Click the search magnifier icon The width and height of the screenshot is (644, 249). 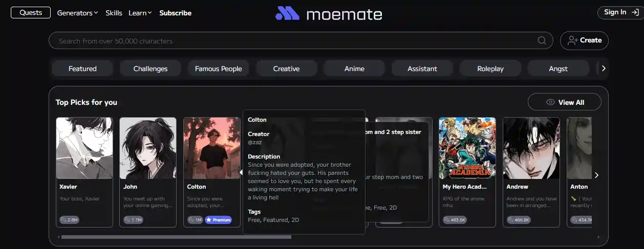(x=542, y=41)
